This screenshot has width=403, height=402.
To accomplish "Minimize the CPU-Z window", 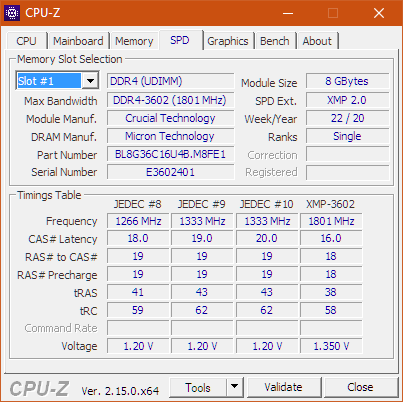I will [x=288, y=13].
